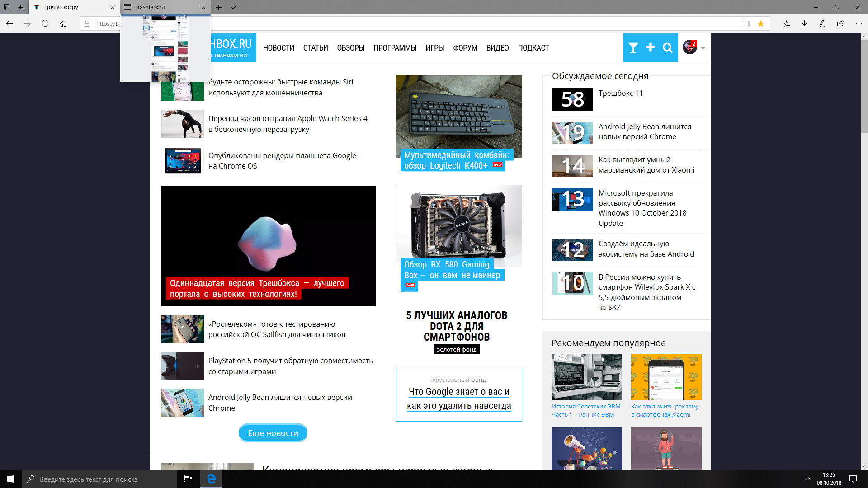Image resolution: width=868 pixels, height=488 pixels.
Task: Reload the page with Refresh icon
Action: click(45, 23)
